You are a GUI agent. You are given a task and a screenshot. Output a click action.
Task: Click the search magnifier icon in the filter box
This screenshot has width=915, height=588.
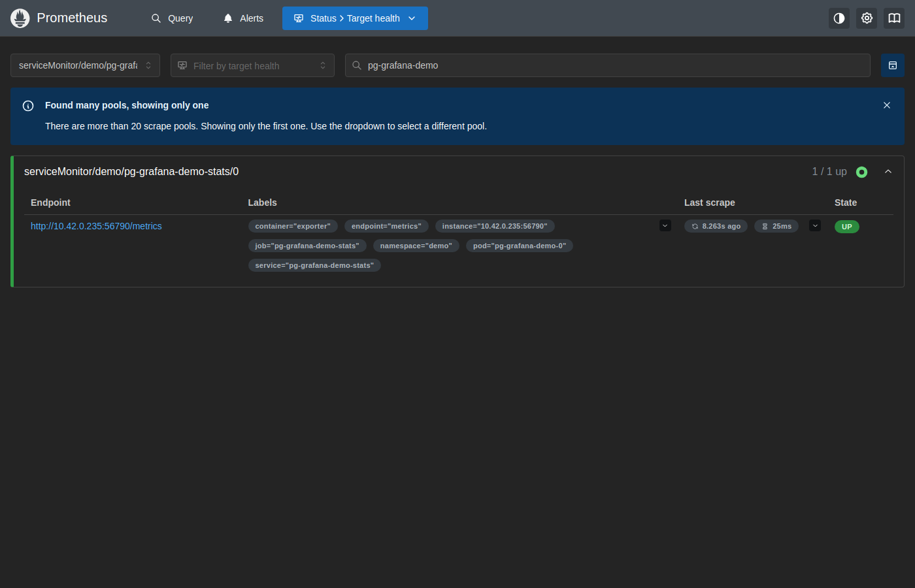pyautogui.click(x=357, y=65)
